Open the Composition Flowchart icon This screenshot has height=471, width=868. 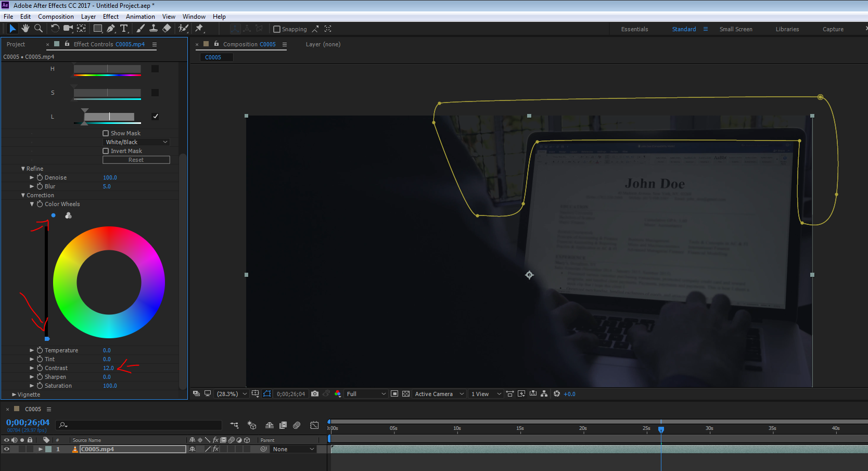click(544, 394)
